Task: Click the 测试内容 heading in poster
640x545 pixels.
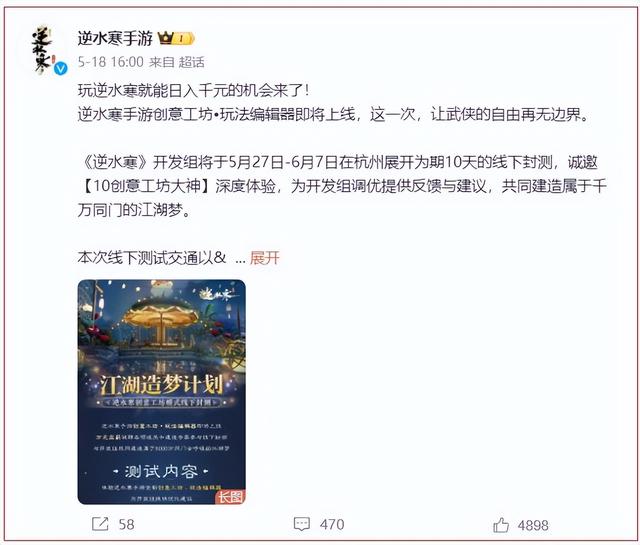Action: click(x=161, y=472)
